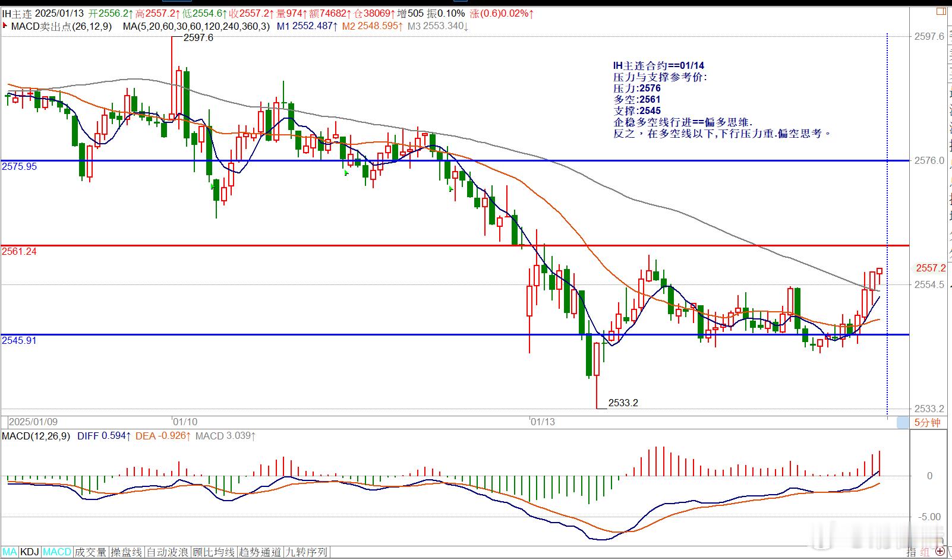Click the MACD(12,26,9) sub-chart label
Viewport: 952px width, 560px height.
pyautogui.click(x=36, y=436)
